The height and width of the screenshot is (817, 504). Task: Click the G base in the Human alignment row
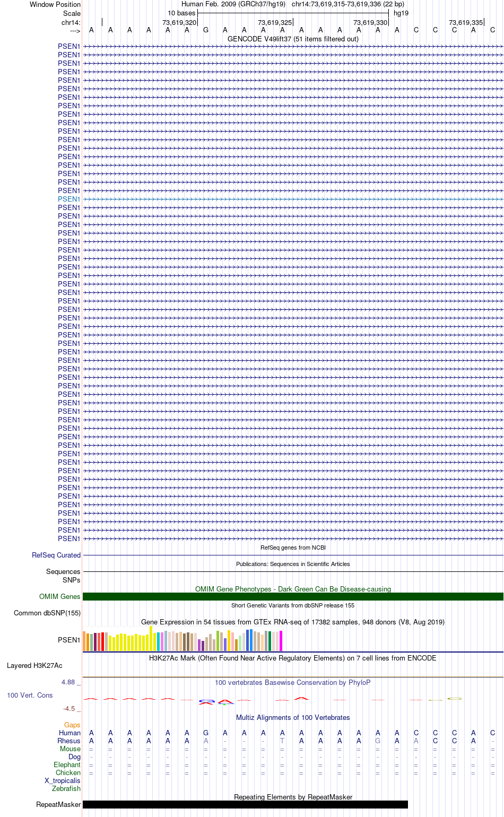click(206, 733)
